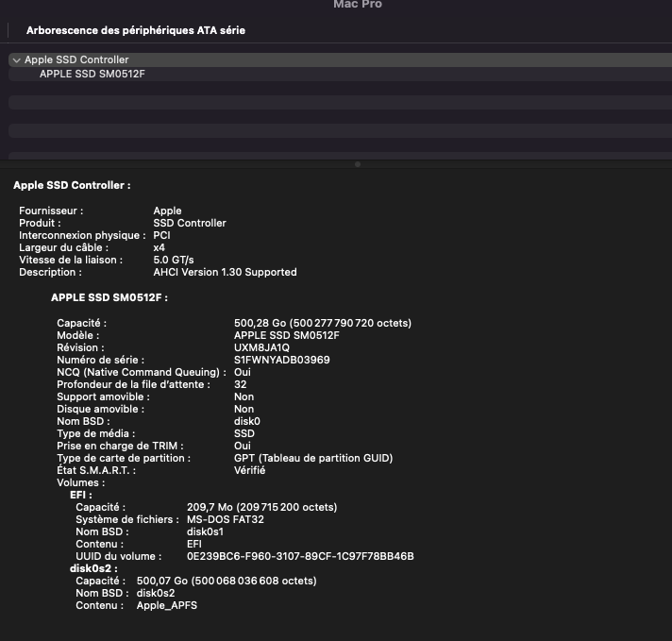The height and width of the screenshot is (641, 672).
Task: Click the 'Apple SSD Controller :' details heading
Action: (72, 185)
